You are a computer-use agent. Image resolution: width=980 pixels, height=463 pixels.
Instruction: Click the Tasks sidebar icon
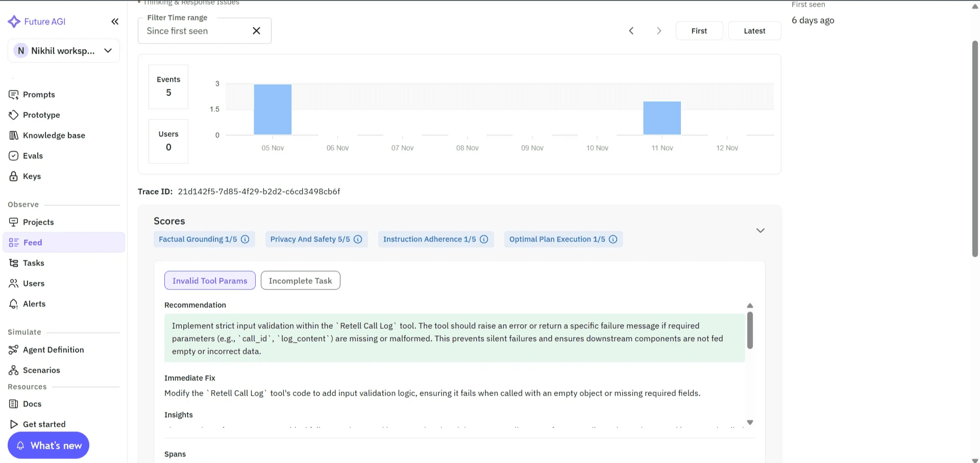(14, 263)
